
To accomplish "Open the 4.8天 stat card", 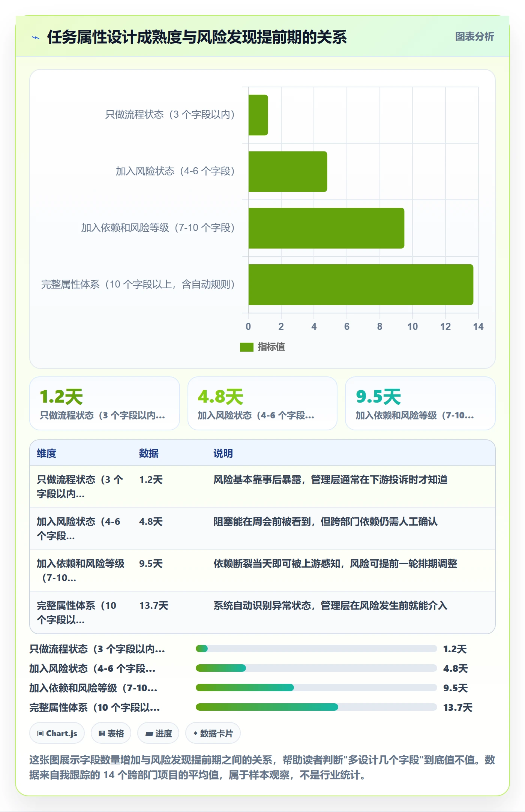I will (x=262, y=403).
